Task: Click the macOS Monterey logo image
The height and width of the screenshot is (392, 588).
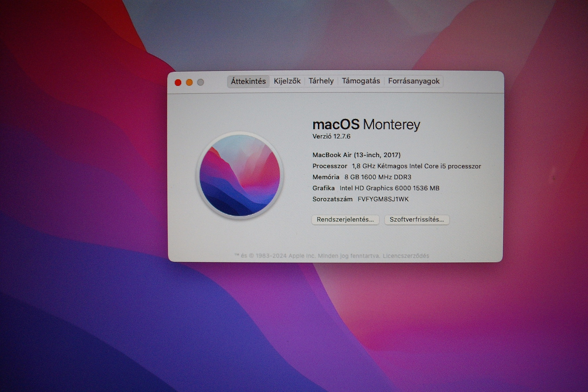Action: [x=239, y=175]
